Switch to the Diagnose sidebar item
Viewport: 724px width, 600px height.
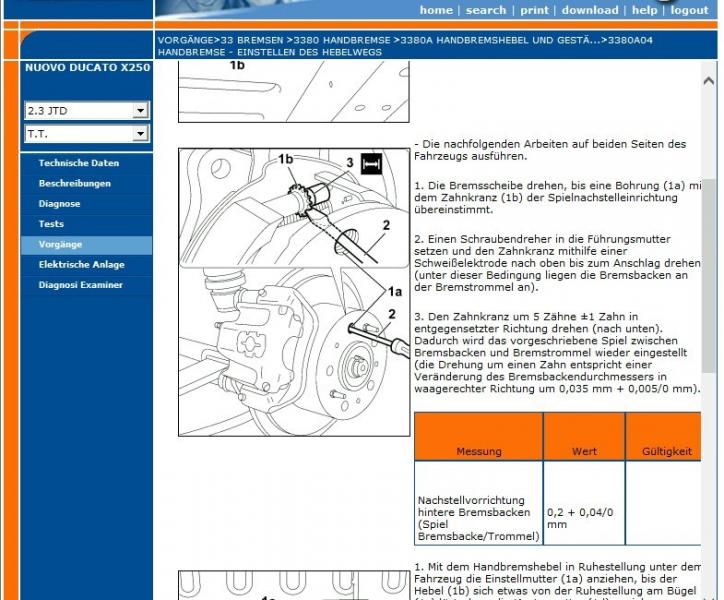coord(59,204)
